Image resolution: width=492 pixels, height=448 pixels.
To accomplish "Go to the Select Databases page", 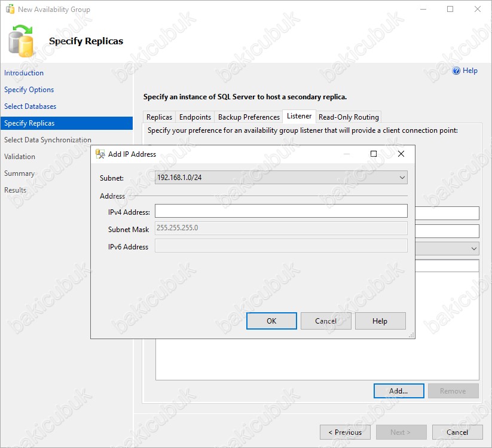I will pos(30,106).
